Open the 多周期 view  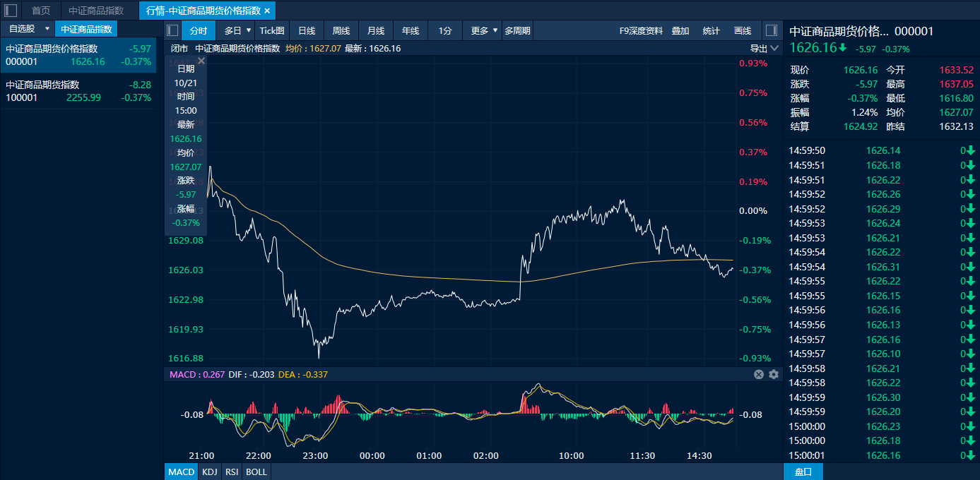[x=517, y=30]
